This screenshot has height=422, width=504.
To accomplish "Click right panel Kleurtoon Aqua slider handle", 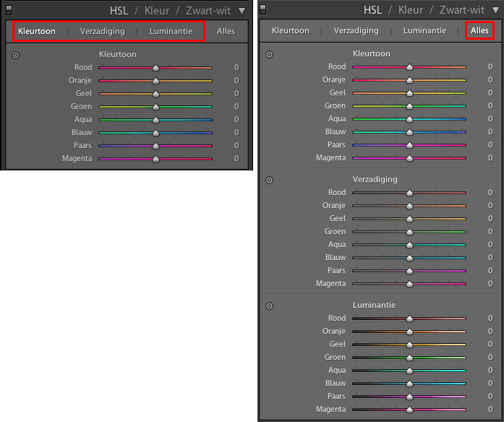I will (409, 119).
